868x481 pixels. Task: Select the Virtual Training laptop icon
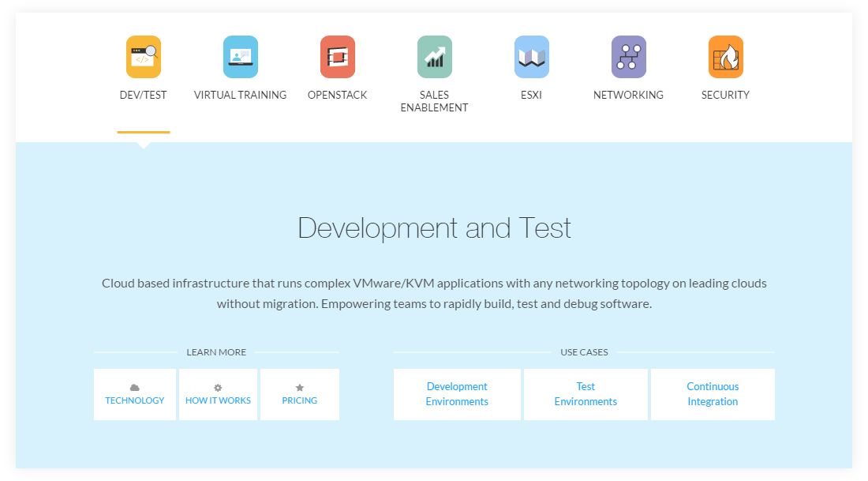(240, 57)
